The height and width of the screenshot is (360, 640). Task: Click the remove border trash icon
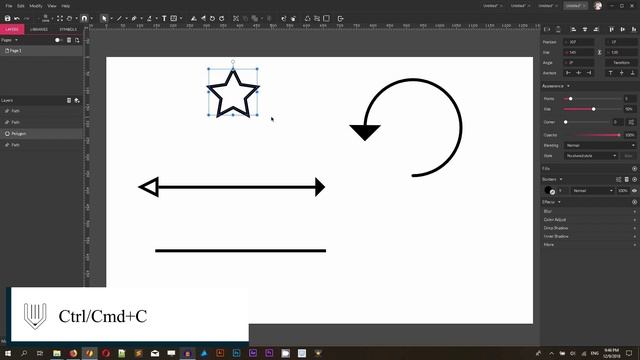[x=627, y=180]
